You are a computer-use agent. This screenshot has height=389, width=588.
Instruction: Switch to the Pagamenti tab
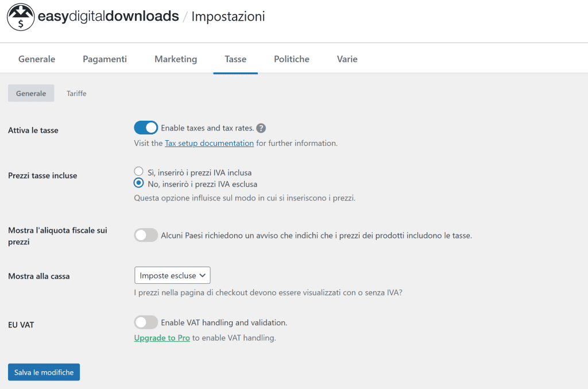pos(105,59)
